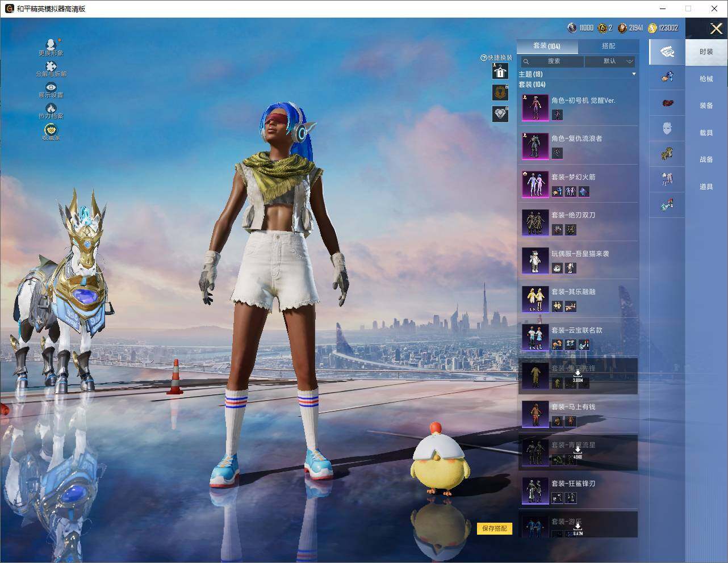Click the 21941 coin counter
The height and width of the screenshot is (563, 728).
coord(630,28)
